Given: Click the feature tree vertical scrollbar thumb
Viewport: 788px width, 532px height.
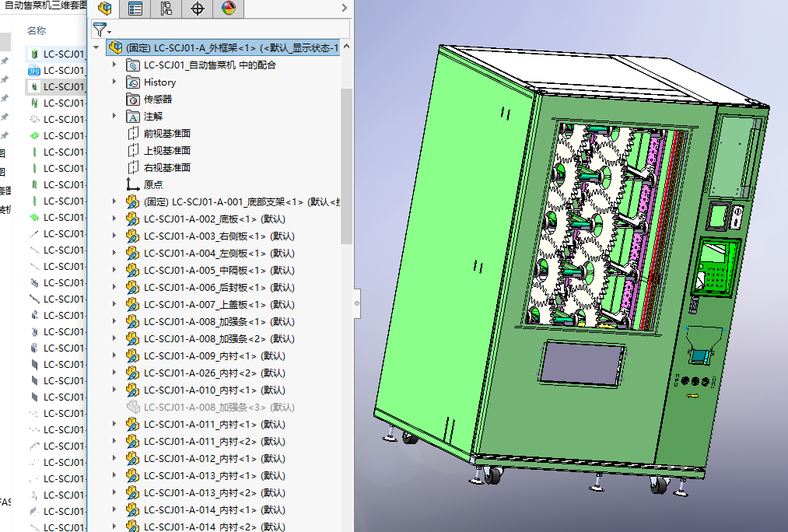Looking at the screenshot, I should pyautogui.click(x=346, y=166).
